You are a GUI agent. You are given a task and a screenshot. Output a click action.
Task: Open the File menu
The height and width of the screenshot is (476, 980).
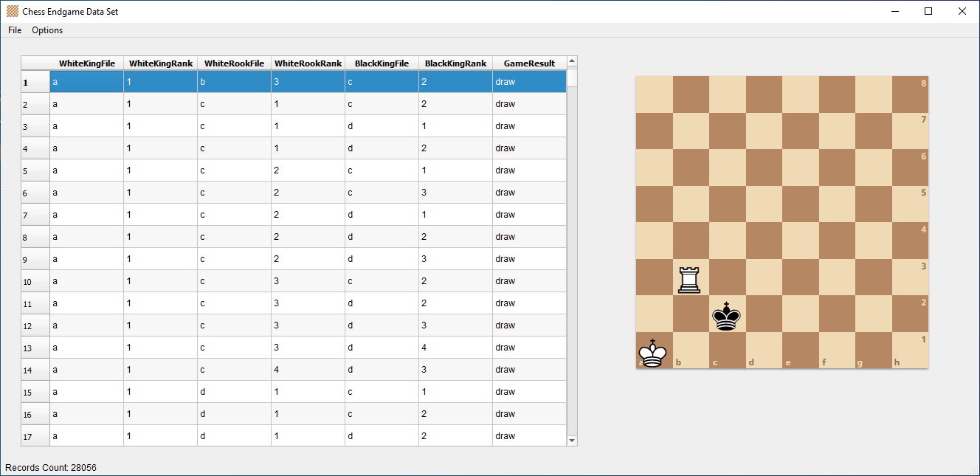coord(14,30)
